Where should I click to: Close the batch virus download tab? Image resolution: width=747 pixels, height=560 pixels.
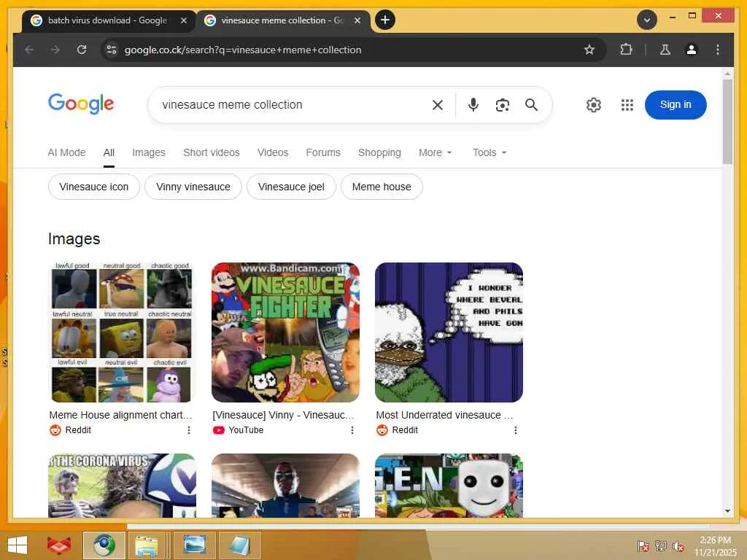pos(183,20)
